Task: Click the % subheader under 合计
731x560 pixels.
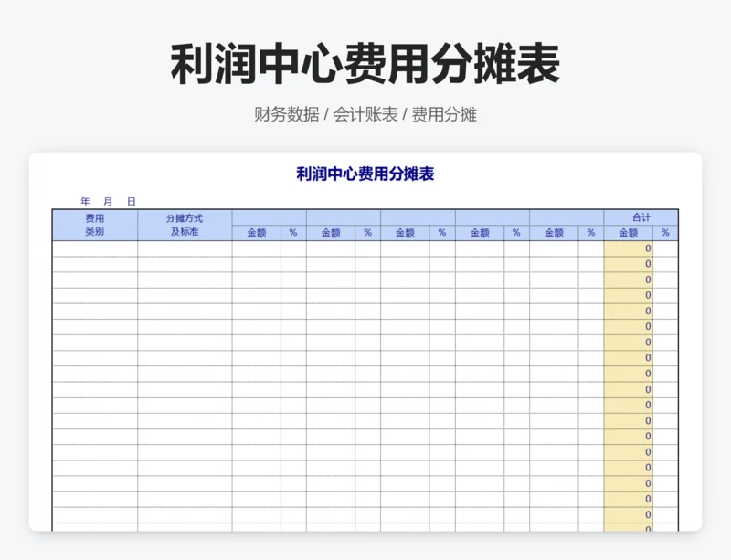Action: [x=665, y=233]
